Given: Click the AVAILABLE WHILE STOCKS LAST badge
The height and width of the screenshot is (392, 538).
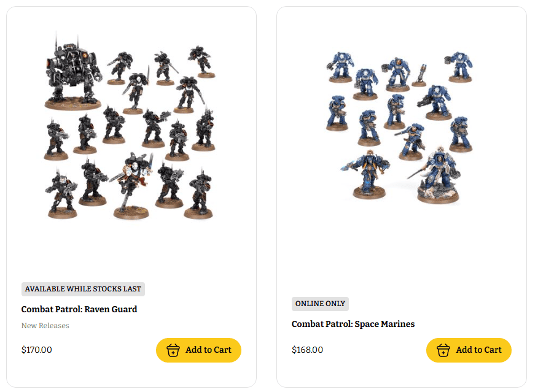Looking at the screenshot, I should point(82,289).
